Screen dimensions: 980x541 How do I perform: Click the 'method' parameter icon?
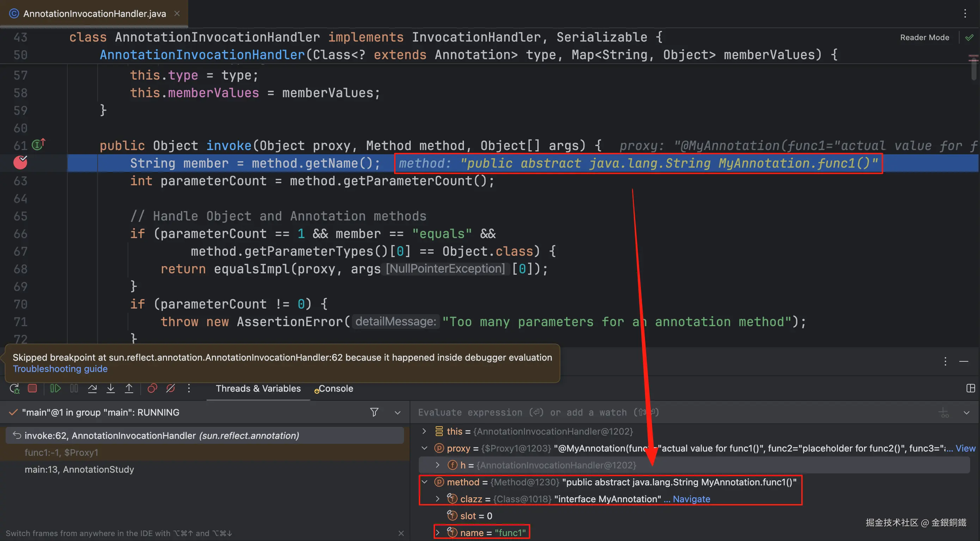click(x=439, y=482)
